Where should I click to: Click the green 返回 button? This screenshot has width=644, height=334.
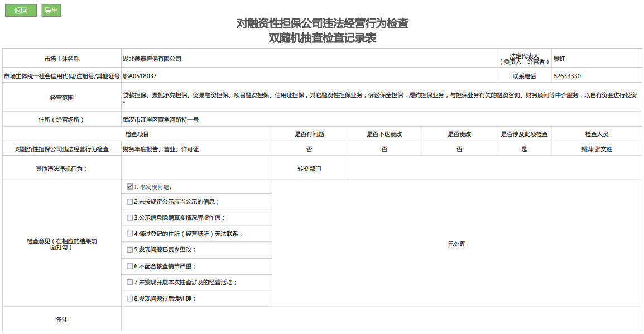pos(21,10)
